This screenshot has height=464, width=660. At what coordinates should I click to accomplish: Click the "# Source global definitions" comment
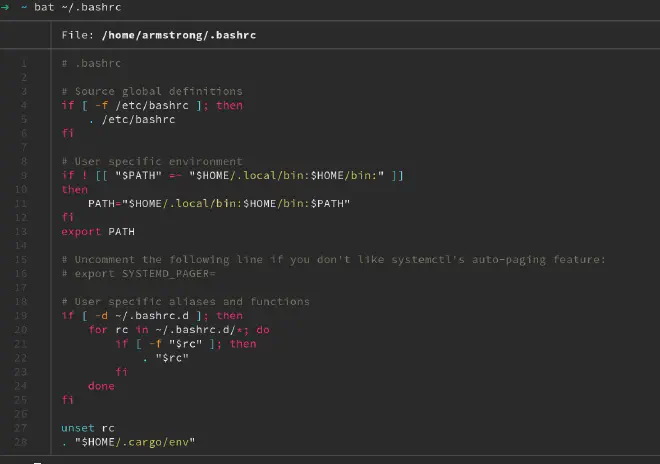click(x=151, y=91)
